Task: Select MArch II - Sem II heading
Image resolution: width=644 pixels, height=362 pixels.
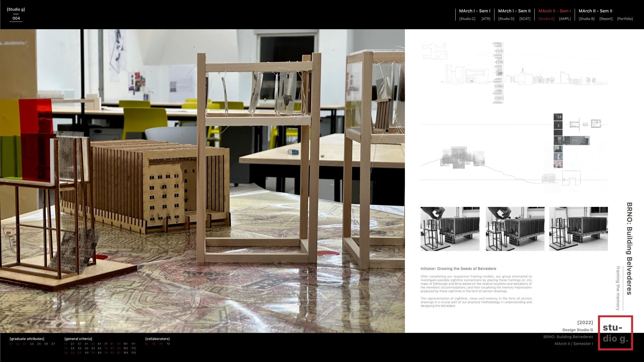Action: 595,11
